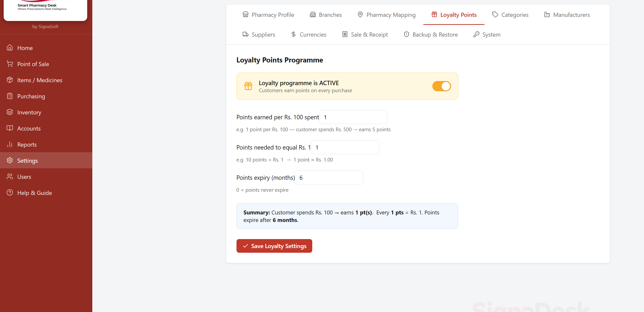Click the Home house icon in sidebar

pos(10,48)
